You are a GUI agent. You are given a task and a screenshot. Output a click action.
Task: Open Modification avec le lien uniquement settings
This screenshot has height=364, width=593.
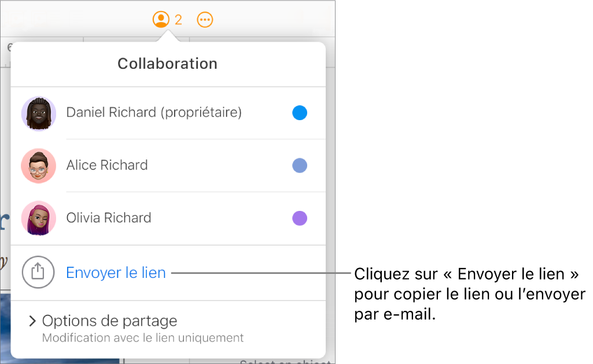point(142,338)
